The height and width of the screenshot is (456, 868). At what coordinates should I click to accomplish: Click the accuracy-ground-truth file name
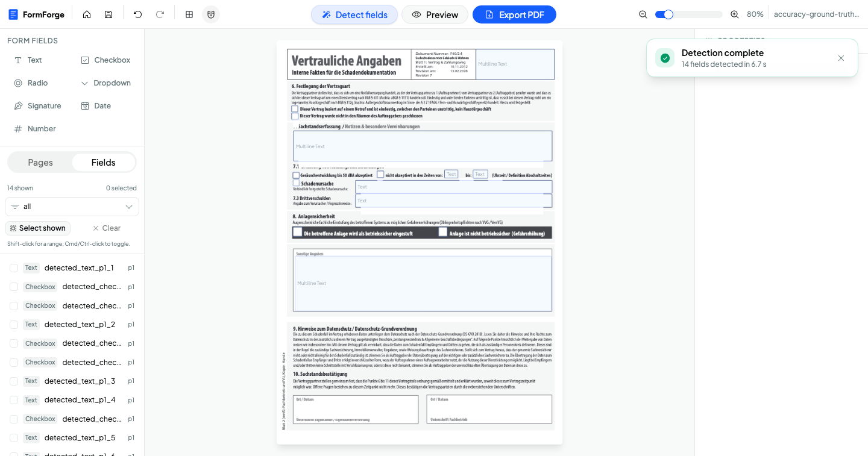tap(817, 14)
